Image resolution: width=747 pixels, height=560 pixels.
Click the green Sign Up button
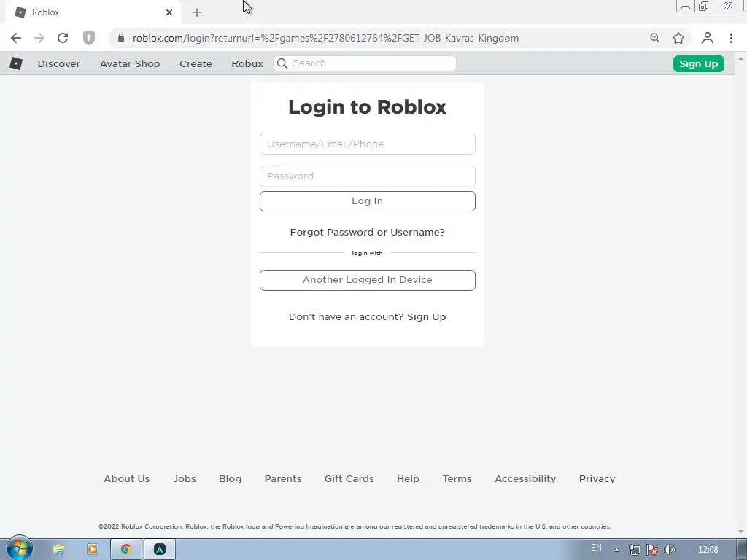click(698, 64)
